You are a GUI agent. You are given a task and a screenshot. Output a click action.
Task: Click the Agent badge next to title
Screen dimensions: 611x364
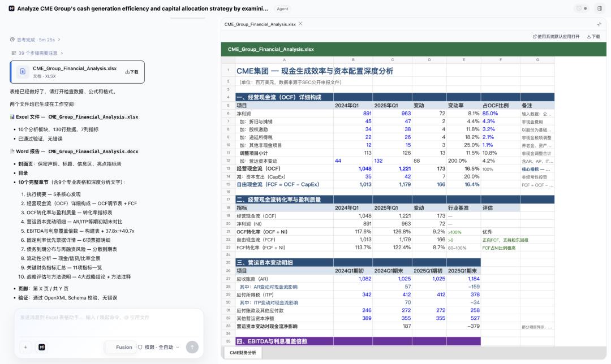click(x=282, y=8)
